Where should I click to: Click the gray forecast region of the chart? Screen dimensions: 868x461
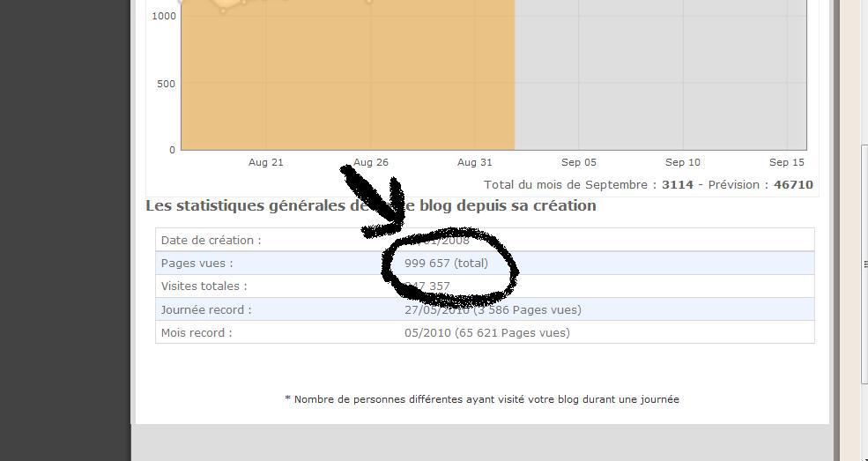pos(660,79)
